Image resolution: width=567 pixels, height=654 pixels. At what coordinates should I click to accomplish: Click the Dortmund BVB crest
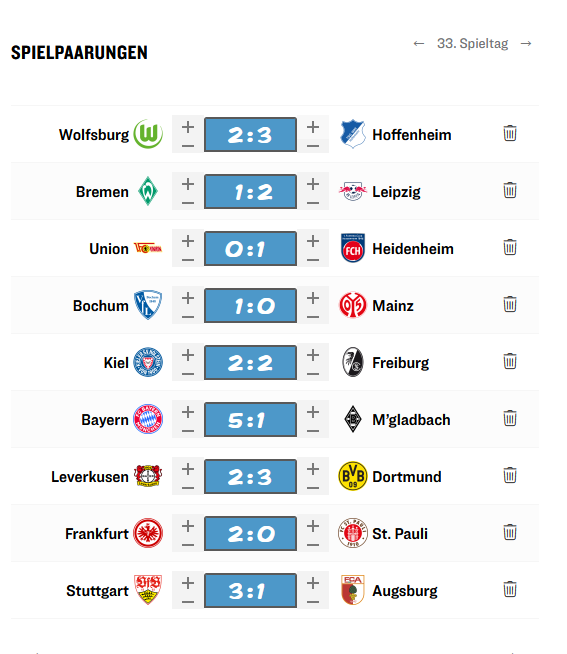tap(353, 476)
